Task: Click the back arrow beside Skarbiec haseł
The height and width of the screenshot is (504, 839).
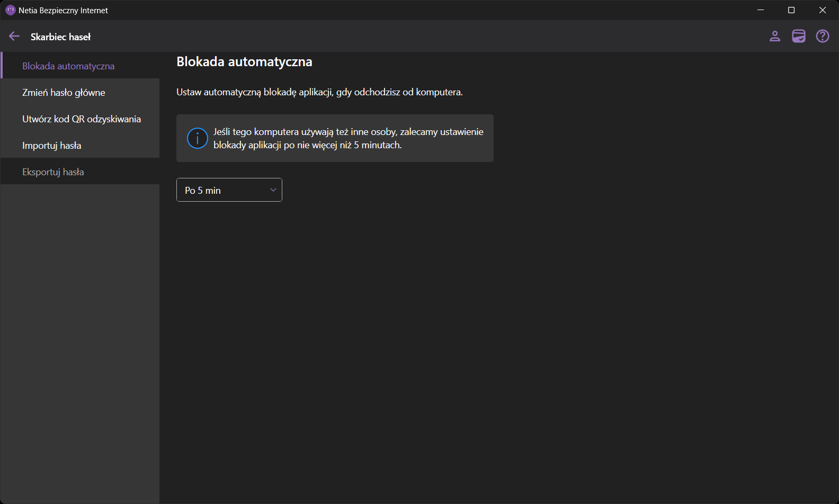Action: 14,37
